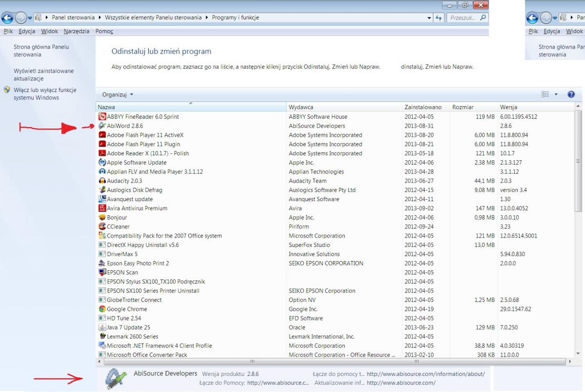
Task: Click the Applian FLV and Media Player icon
Action: [102, 171]
